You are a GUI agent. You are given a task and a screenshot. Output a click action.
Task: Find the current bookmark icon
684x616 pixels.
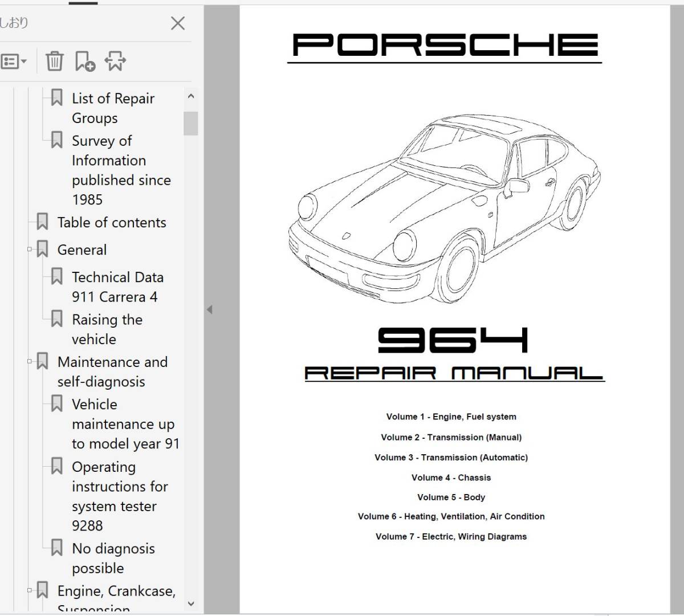click(115, 61)
